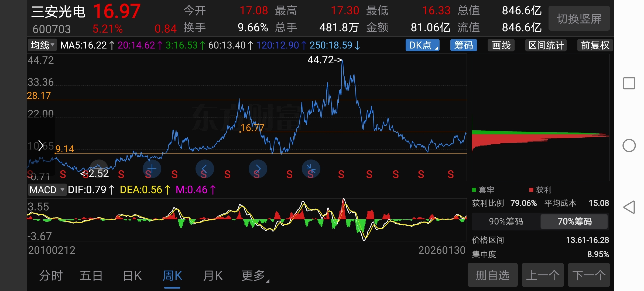Switch to the 月K tab
644x291 pixels.
(213, 276)
